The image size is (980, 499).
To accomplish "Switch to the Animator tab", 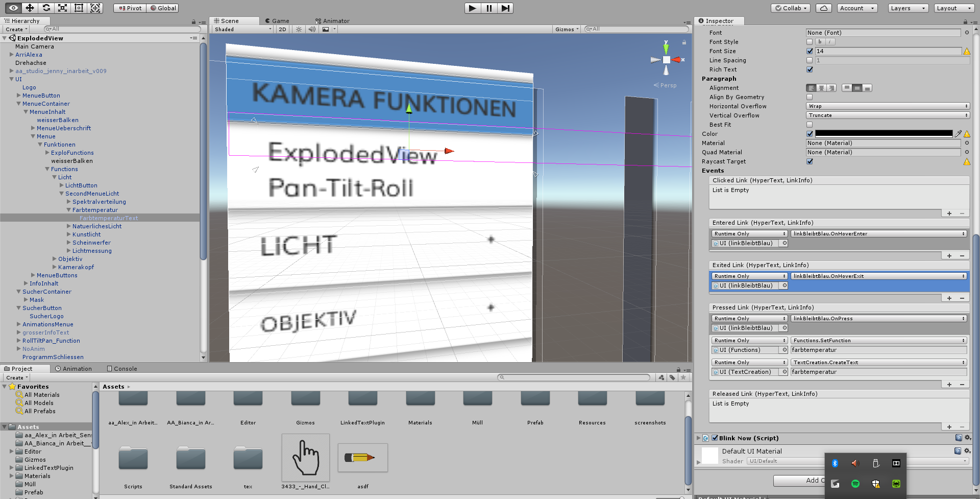I will (x=332, y=21).
